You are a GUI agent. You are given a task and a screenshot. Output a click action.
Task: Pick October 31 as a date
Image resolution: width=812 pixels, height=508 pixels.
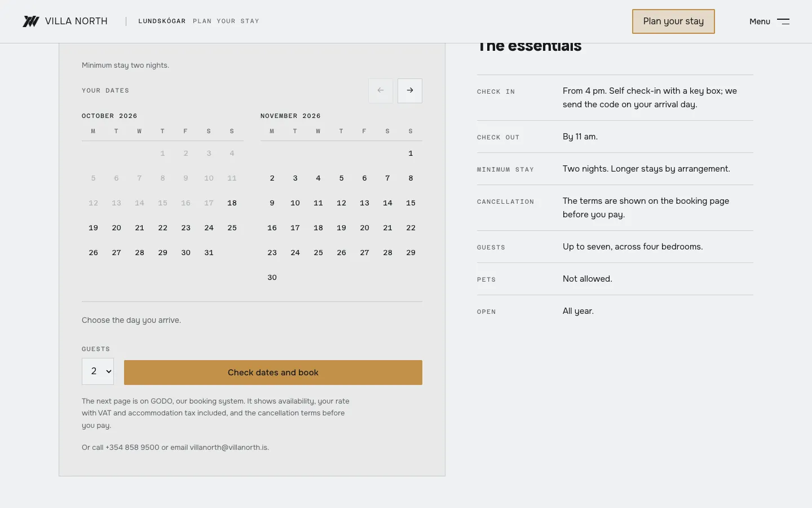209,253
